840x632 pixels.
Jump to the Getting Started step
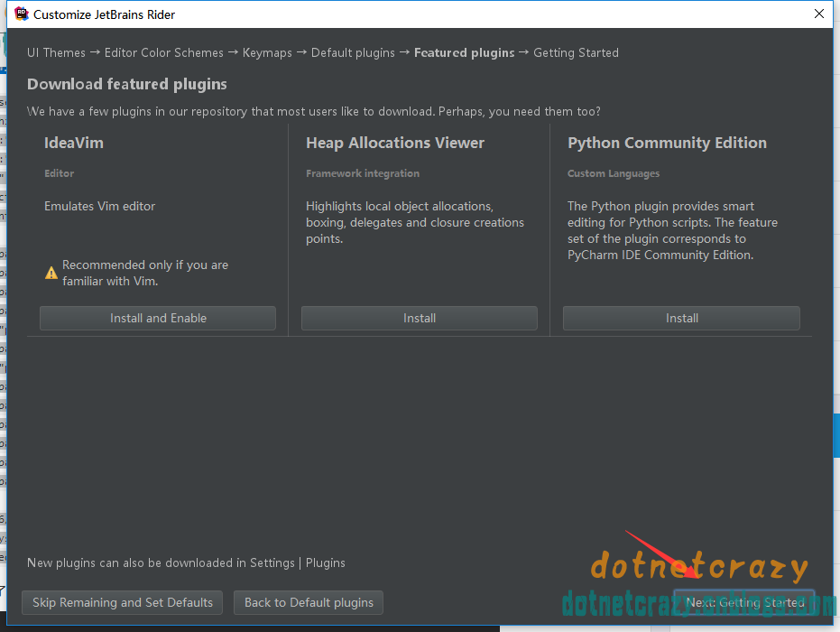pos(576,52)
